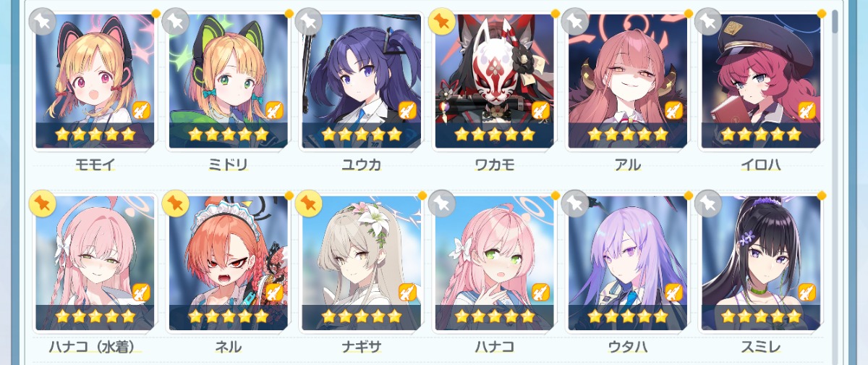Open the pink-haired ハナコ portrait
868x365 pixels.
(x=494, y=263)
